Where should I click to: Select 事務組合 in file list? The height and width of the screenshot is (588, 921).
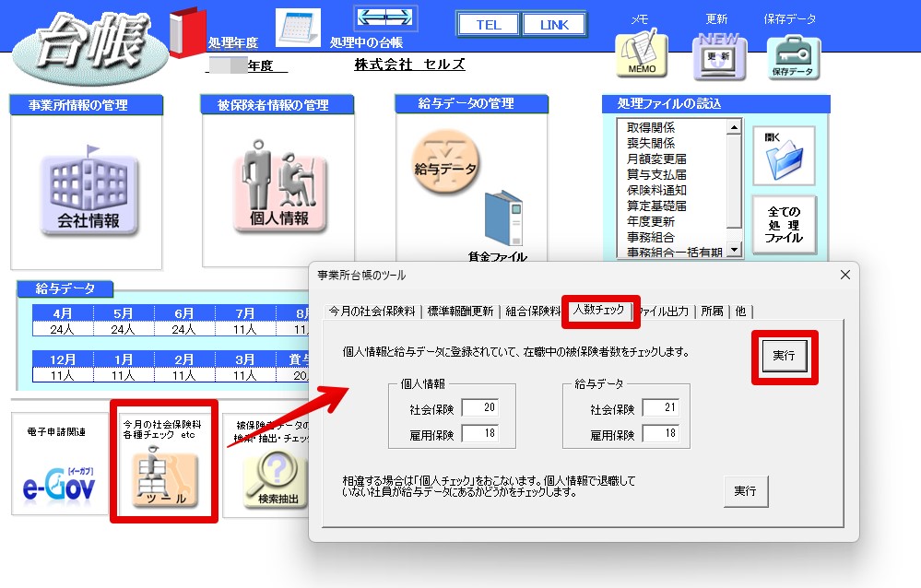pos(651,237)
